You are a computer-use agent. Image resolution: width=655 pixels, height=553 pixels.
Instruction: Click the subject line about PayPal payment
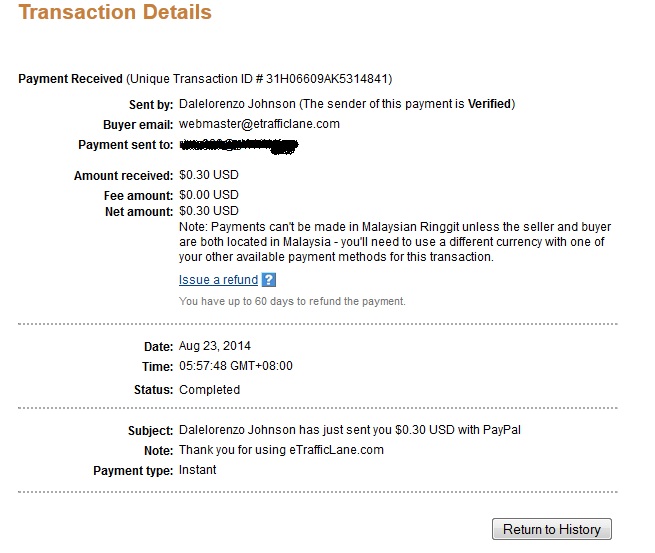pyautogui.click(x=350, y=430)
